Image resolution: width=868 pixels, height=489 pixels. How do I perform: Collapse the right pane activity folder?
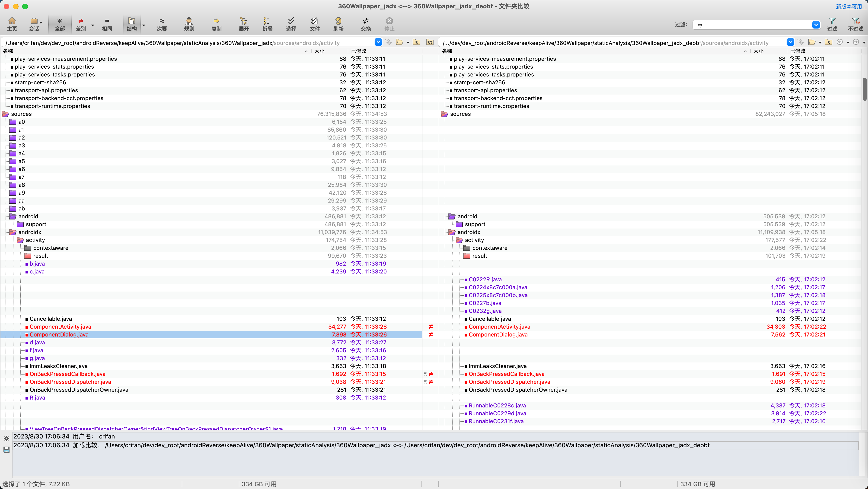click(x=459, y=240)
